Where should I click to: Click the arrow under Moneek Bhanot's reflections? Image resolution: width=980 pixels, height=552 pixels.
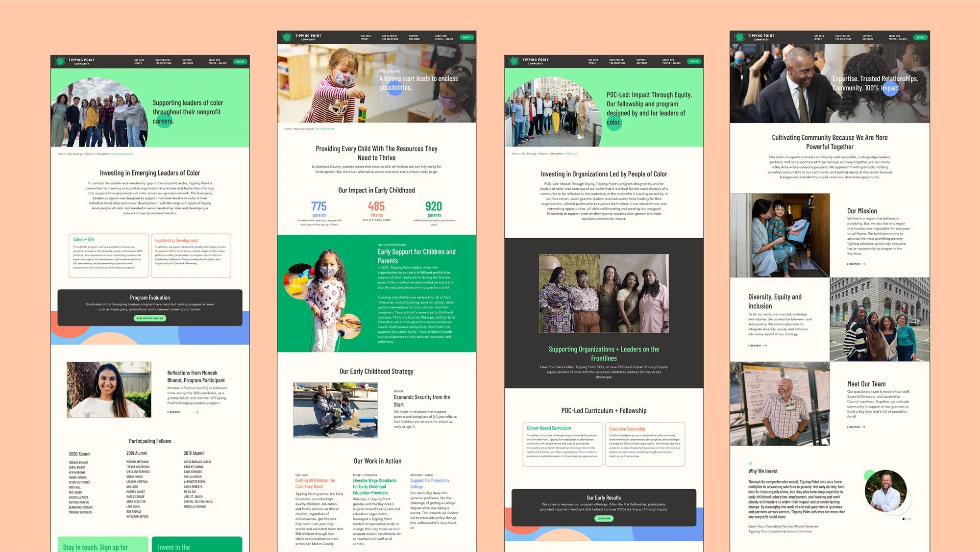click(196, 412)
